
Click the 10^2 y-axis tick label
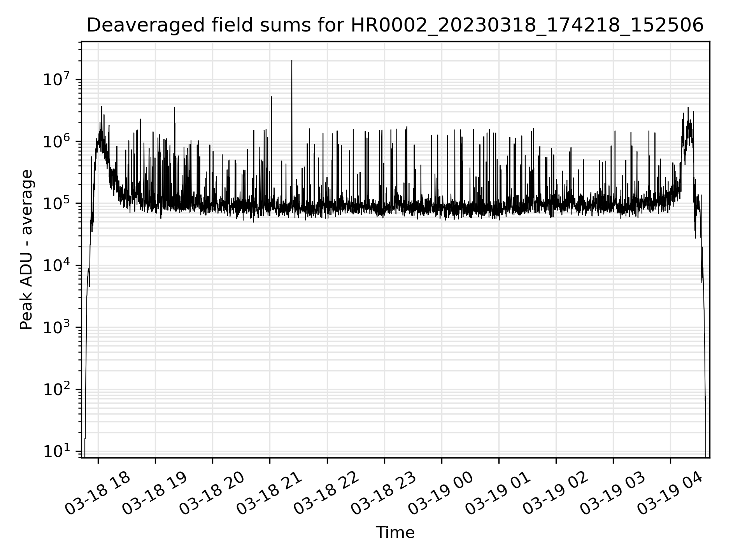pyautogui.click(x=56, y=389)
